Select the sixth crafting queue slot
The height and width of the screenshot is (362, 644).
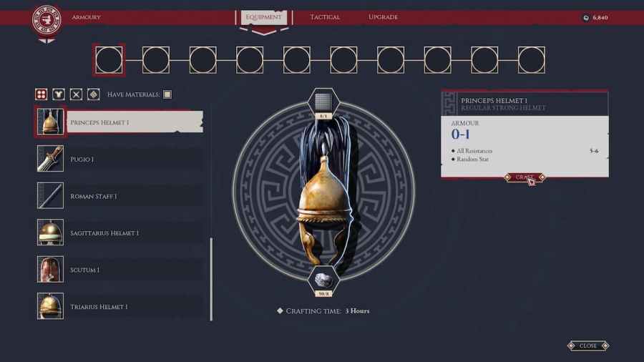(x=343, y=60)
